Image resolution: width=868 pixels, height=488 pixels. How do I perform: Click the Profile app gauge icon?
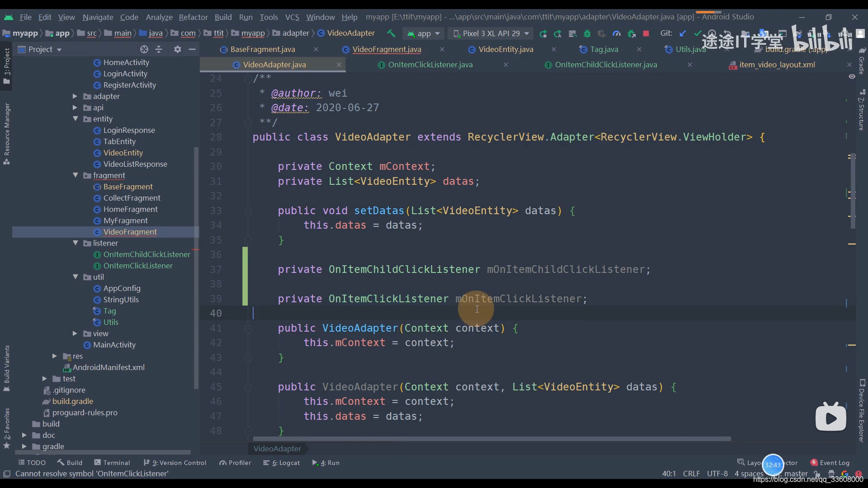click(617, 33)
